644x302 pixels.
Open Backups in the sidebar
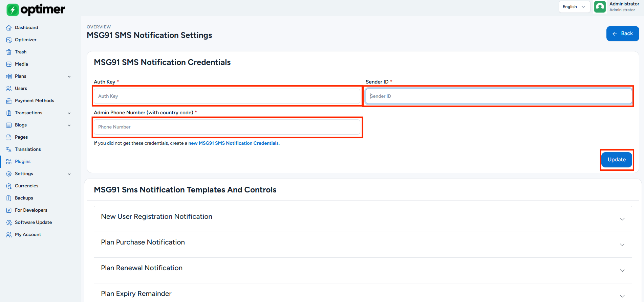coord(24,198)
